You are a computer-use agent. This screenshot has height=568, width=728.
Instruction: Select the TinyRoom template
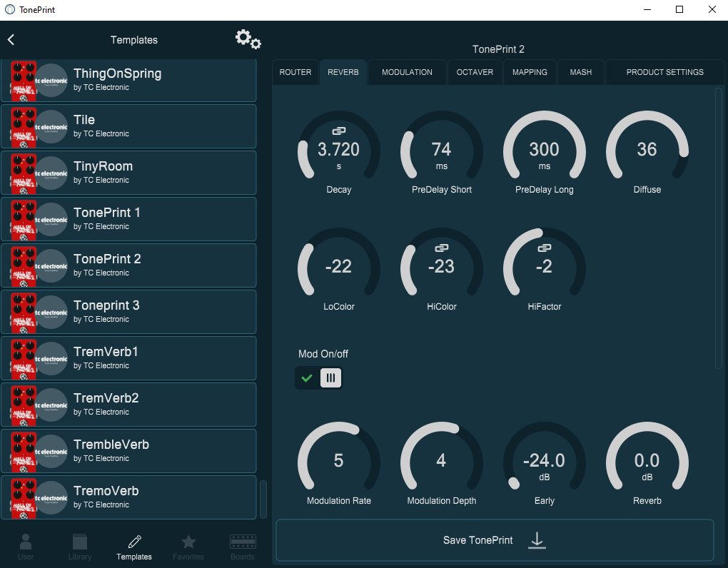coord(128,173)
